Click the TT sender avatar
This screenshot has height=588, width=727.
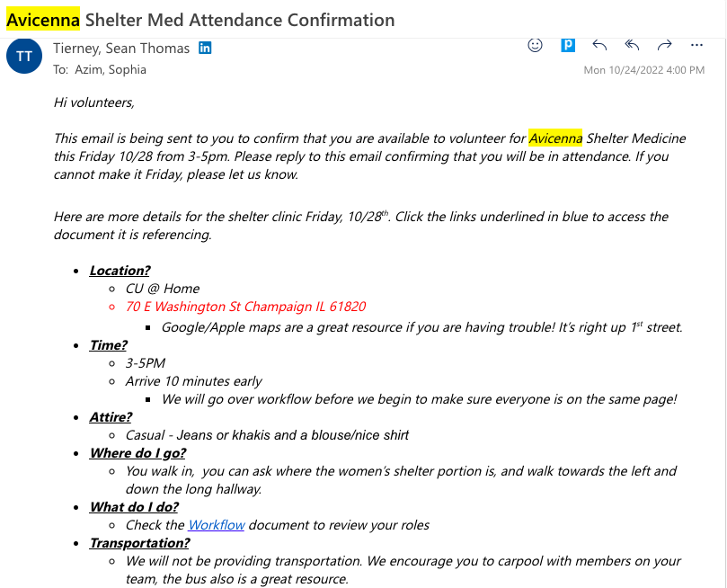click(x=24, y=56)
